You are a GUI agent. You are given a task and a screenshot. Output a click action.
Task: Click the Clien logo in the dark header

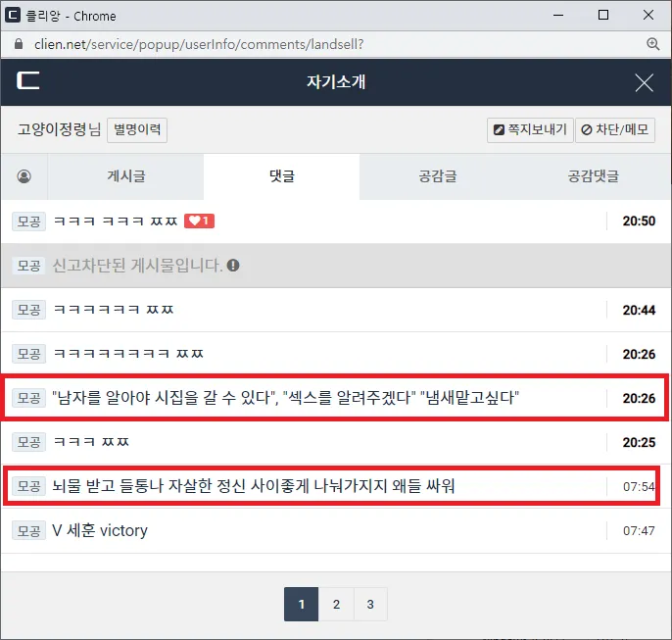[28, 80]
